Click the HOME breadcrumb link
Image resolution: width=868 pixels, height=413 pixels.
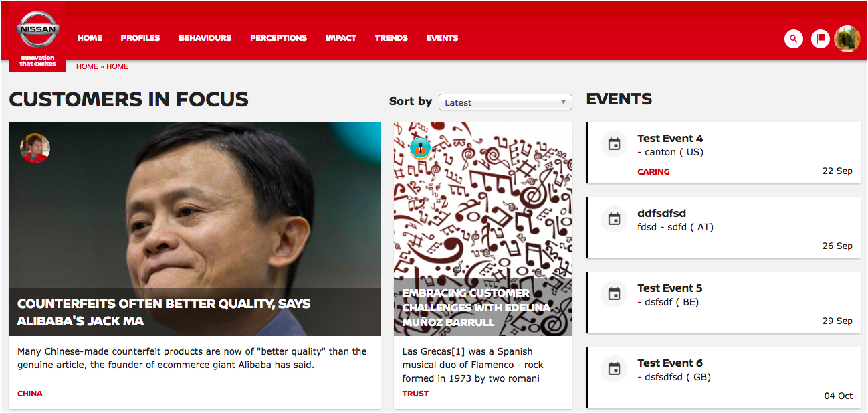tap(87, 66)
